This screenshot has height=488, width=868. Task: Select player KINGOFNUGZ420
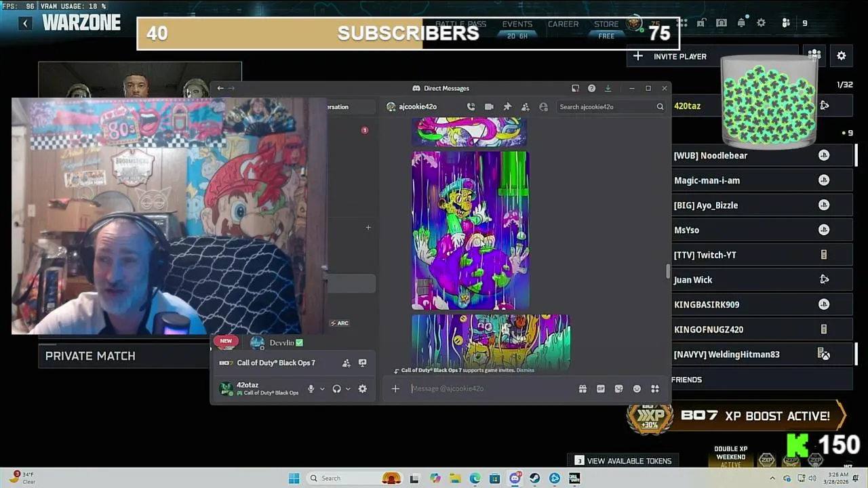(x=762, y=329)
